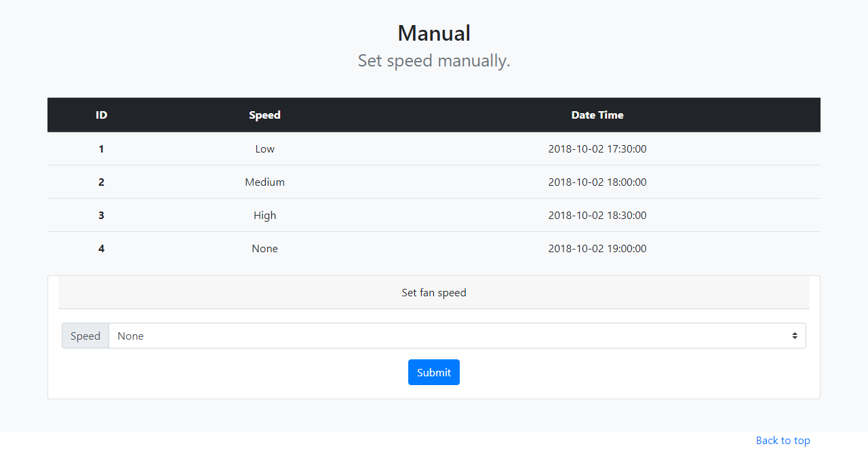
Task: Select date 2018-10-02 19:00:00
Action: point(597,248)
